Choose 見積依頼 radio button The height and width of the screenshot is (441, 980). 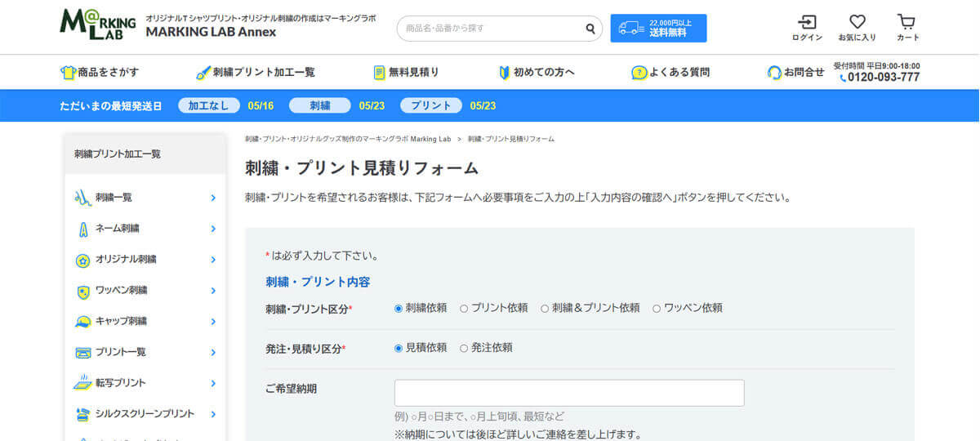tap(399, 348)
